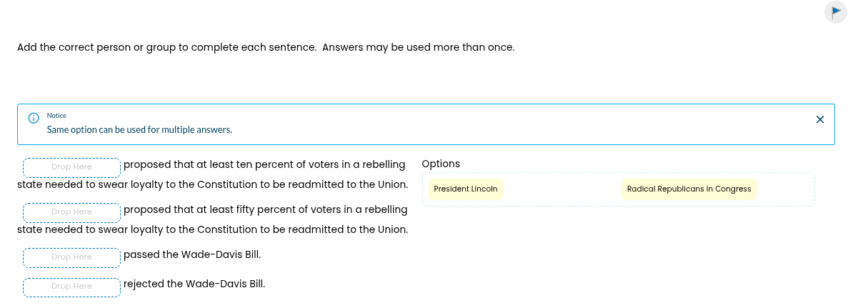Click the "rejected the Wade-Davis Bill." text

tap(194, 284)
